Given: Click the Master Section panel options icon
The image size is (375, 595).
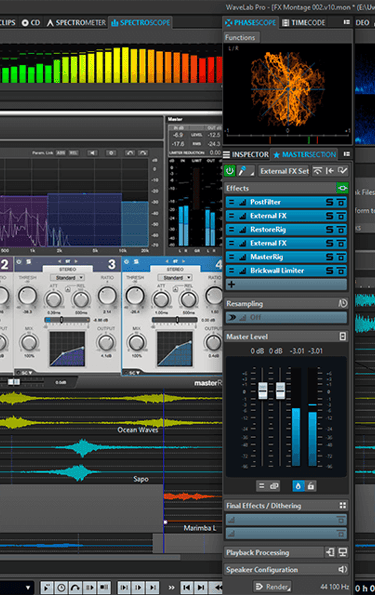Looking at the screenshot, I should tap(347, 154).
